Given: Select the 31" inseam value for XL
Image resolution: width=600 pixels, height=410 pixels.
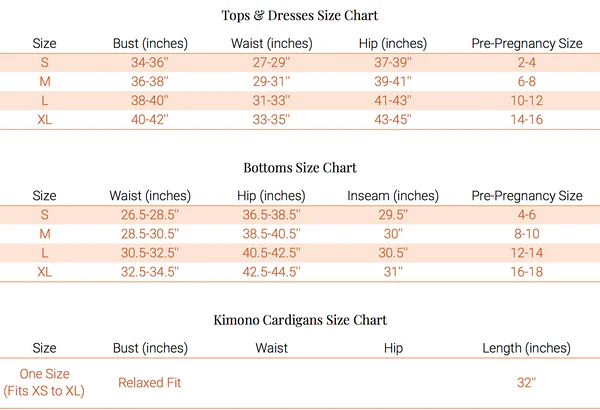Looking at the screenshot, I should (392, 271).
